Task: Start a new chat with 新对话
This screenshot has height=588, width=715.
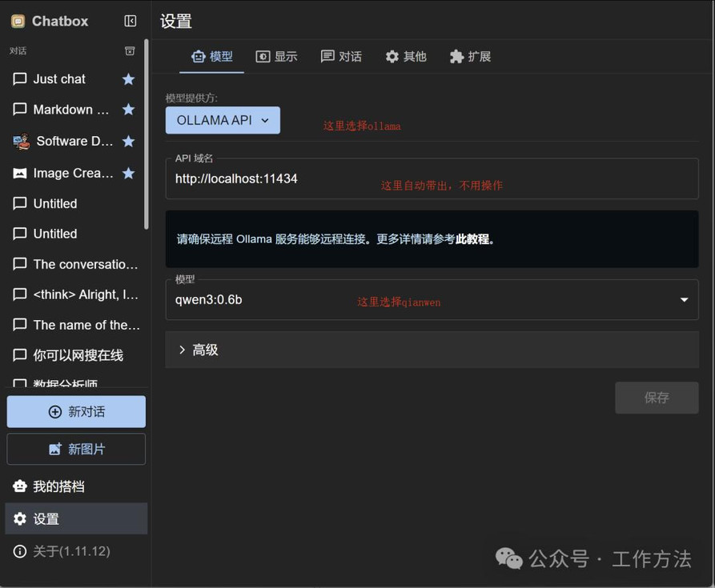Action: 76,412
